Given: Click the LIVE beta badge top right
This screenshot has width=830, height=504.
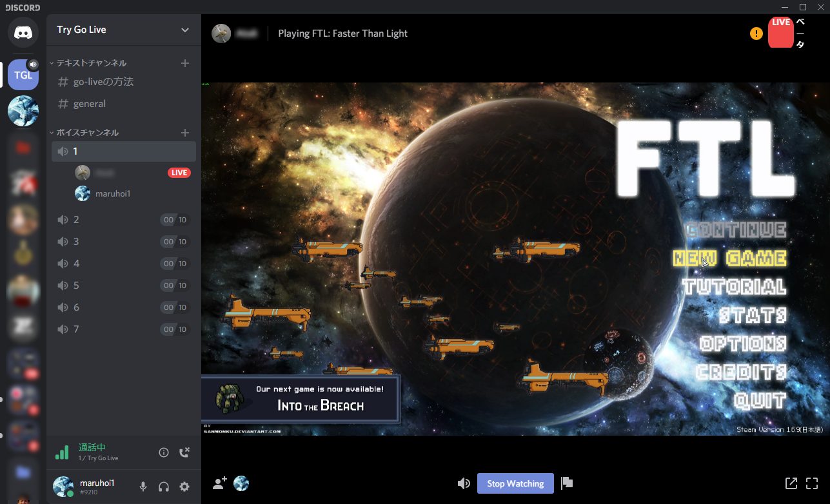Looking at the screenshot, I should pyautogui.click(x=781, y=33).
